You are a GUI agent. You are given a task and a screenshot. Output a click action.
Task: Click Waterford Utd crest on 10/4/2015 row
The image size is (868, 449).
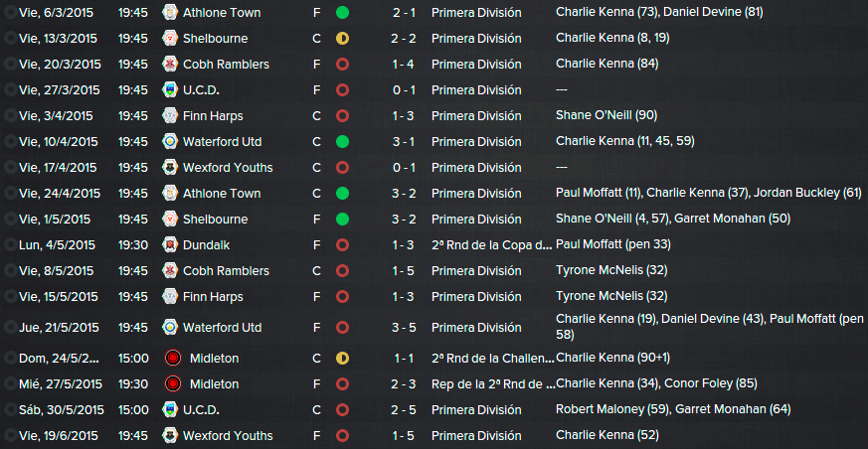tap(169, 142)
